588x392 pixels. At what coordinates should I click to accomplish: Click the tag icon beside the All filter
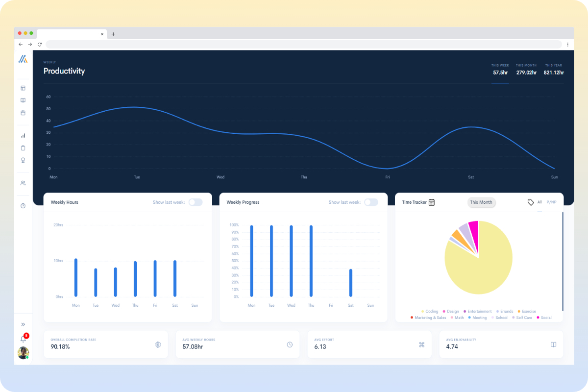coord(530,202)
